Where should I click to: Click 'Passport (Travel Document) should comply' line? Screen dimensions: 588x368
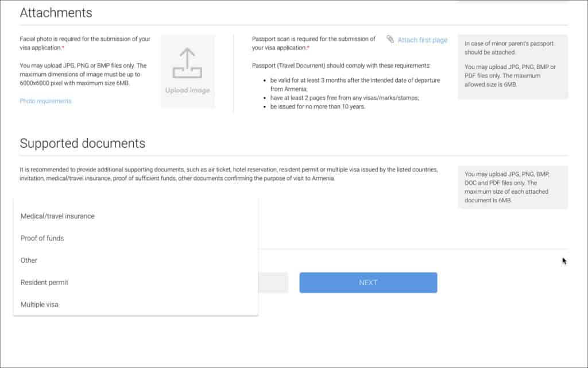coord(341,66)
